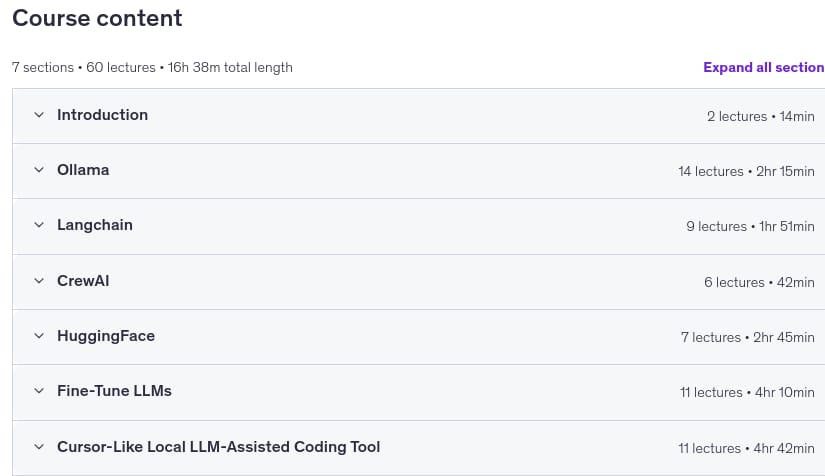Screen dimensions: 825x476
Task: Click the 11 lectures 4hr 10min label
Action: [x=747, y=392]
